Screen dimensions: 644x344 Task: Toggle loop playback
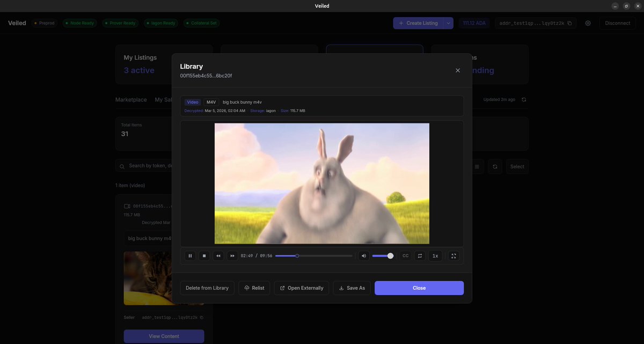tap(420, 256)
